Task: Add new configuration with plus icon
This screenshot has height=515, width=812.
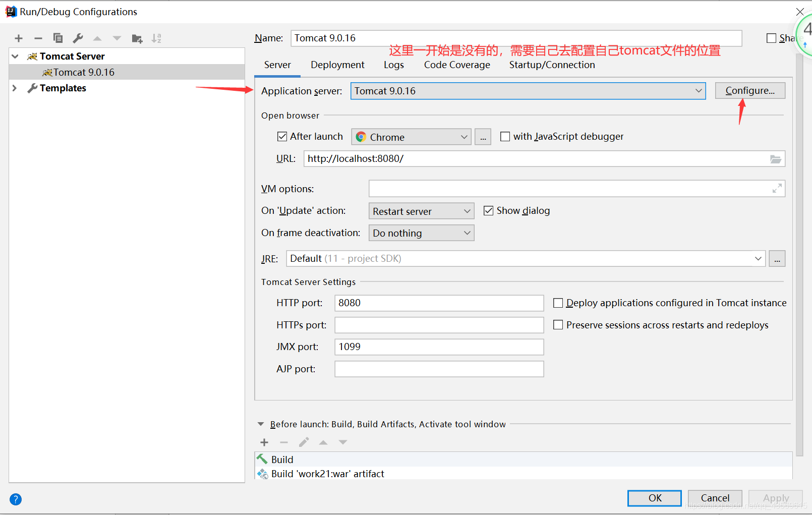Action: [x=19, y=38]
